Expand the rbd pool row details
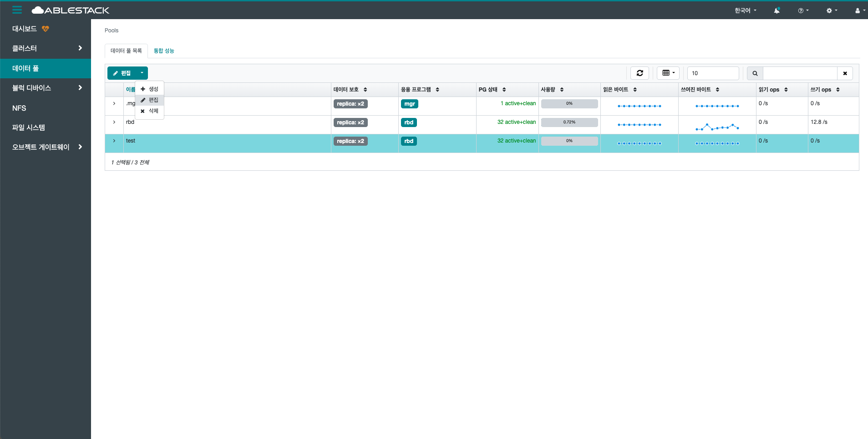Image resolution: width=868 pixels, height=439 pixels. click(x=114, y=122)
